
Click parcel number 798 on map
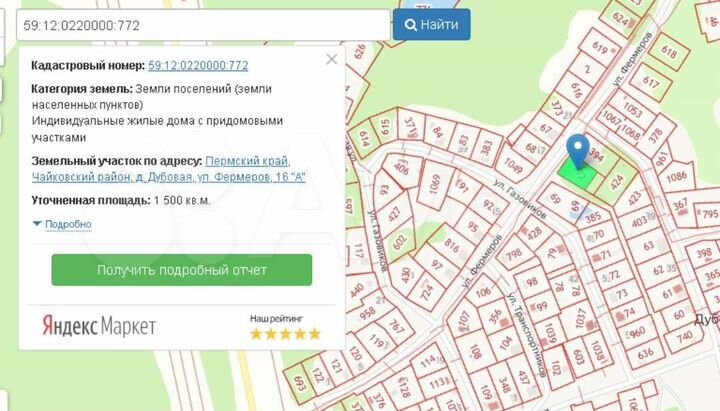tap(513, 253)
